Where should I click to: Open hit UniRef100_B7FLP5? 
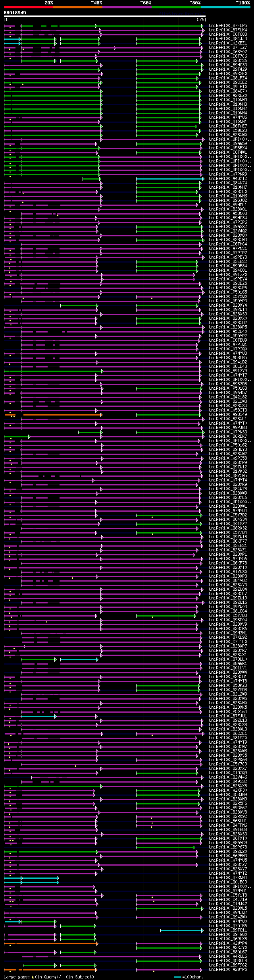pos(228,25)
